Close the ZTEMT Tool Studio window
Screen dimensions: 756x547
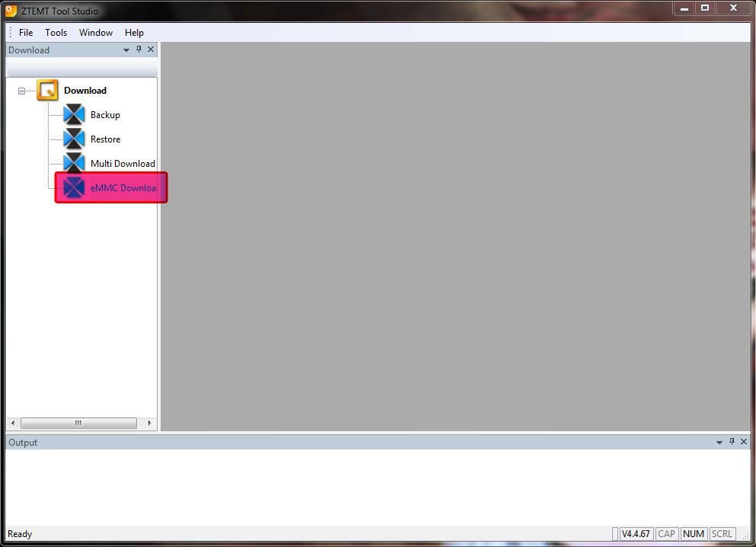pyautogui.click(x=733, y=8)
